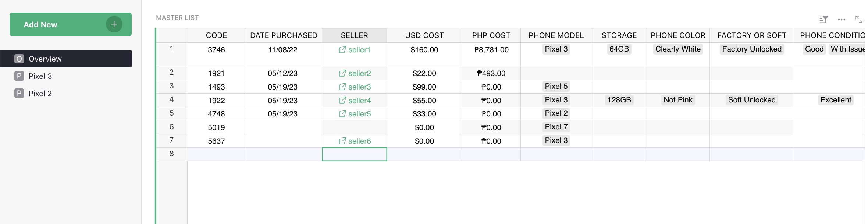Image resolution: width=868 pixels, height=224 pixels.
Task: Select the PHONE MODEL column header
Action: coord(556,35)
